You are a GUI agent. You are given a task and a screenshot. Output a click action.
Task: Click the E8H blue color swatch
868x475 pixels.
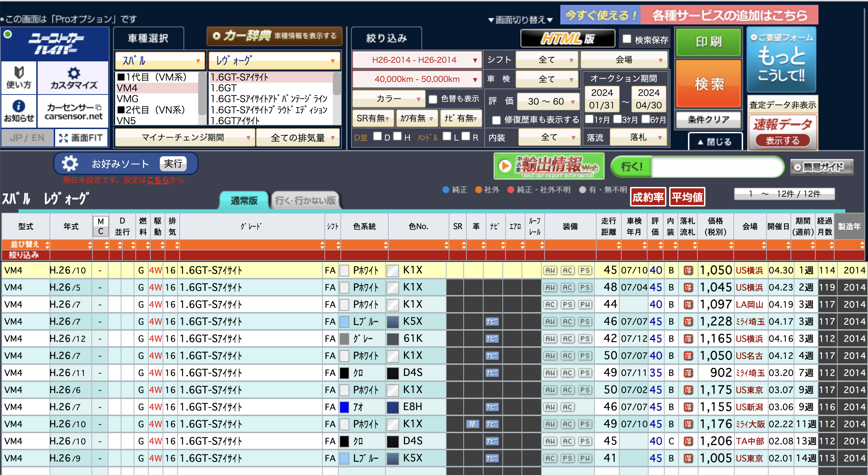point(392,407)
